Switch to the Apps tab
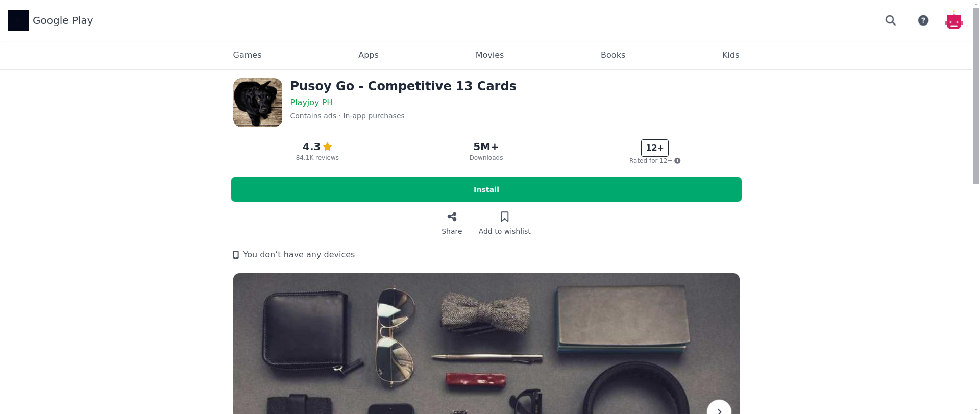Viewport: 980px width, 414px height. (369, 55)
